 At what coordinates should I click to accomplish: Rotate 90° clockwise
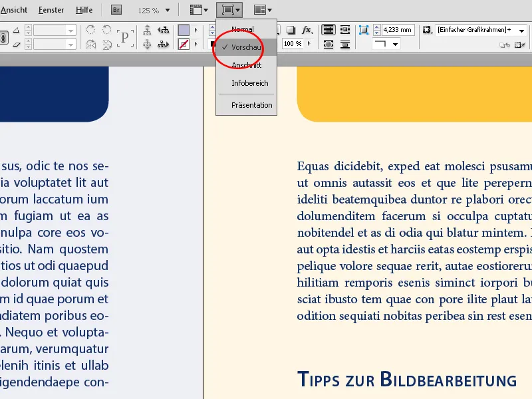[x=90, y=29]
